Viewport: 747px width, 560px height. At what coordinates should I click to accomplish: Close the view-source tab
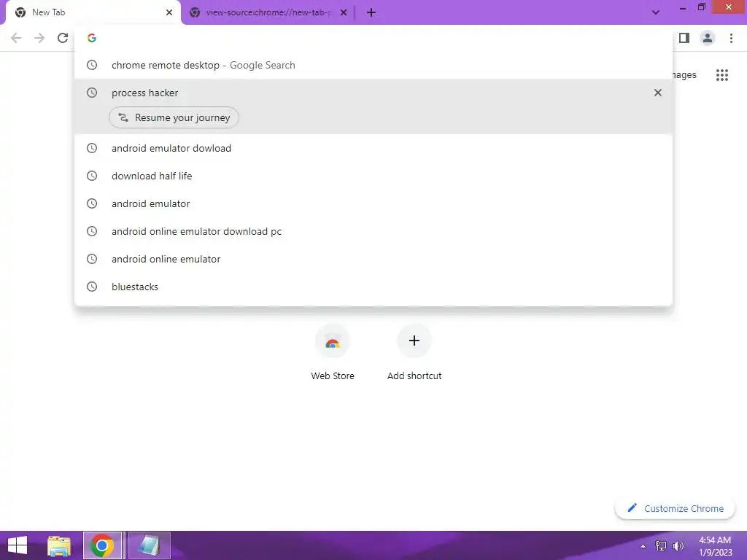pyautogui.click(x=344, y=12)
